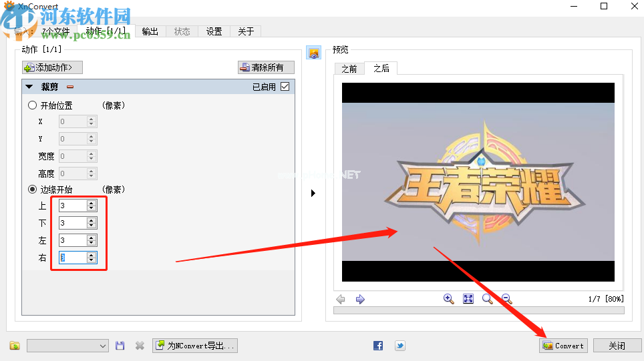Click the preview toggle eye icon
644x361 pixels.
tap(313, 53)
